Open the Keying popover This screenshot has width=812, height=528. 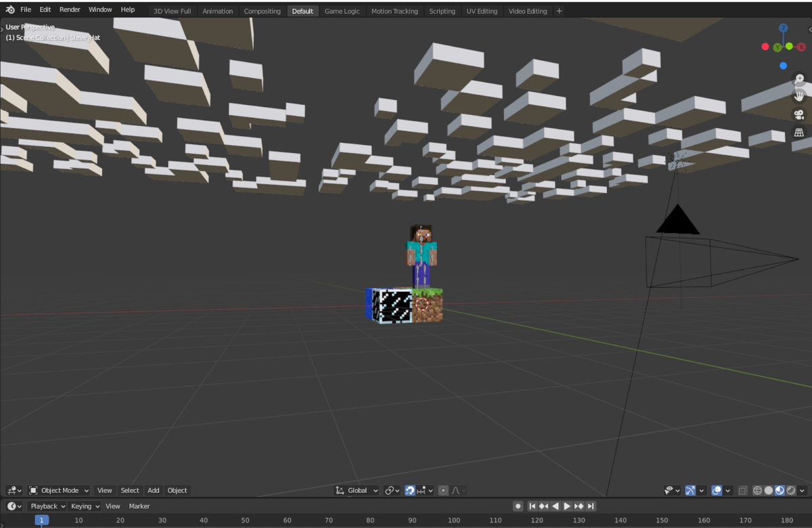(85, 506)
